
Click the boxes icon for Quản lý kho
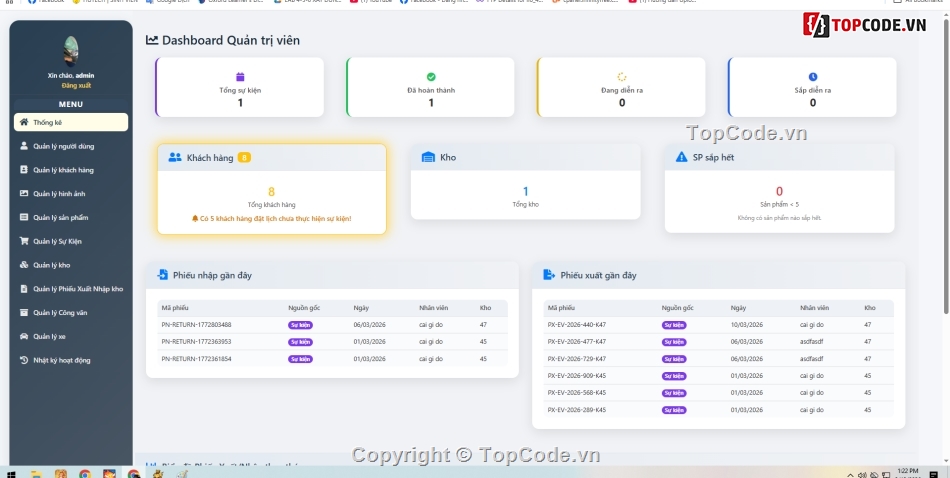coord(24,265)
